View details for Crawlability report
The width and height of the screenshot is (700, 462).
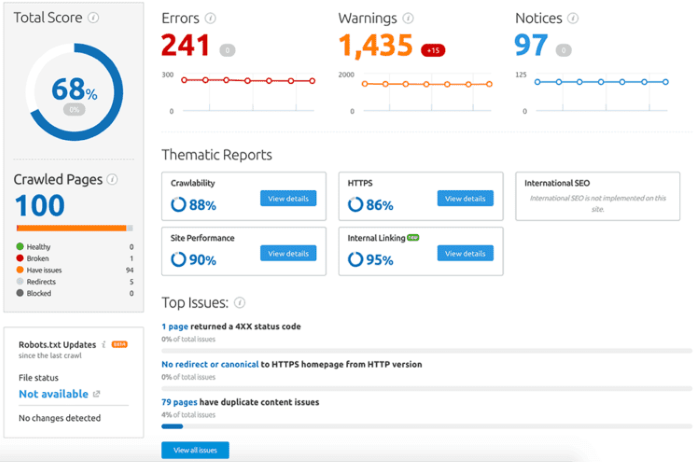point(288,198)
